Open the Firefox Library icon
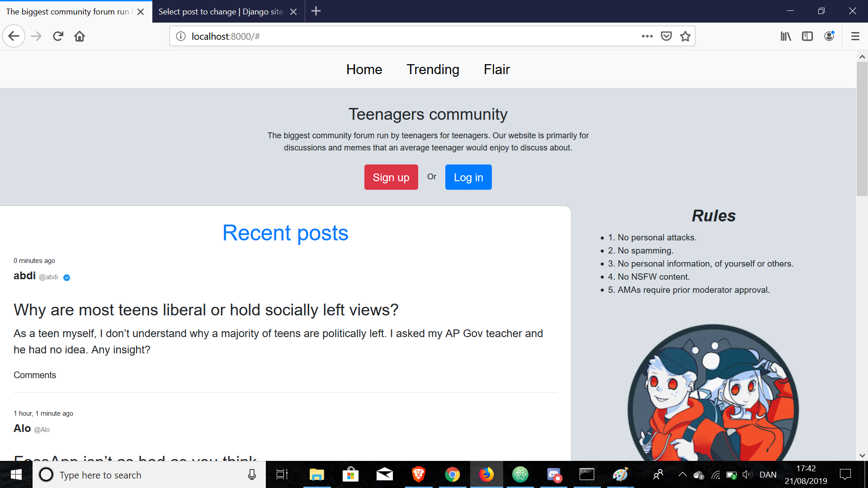 point(786,36)
